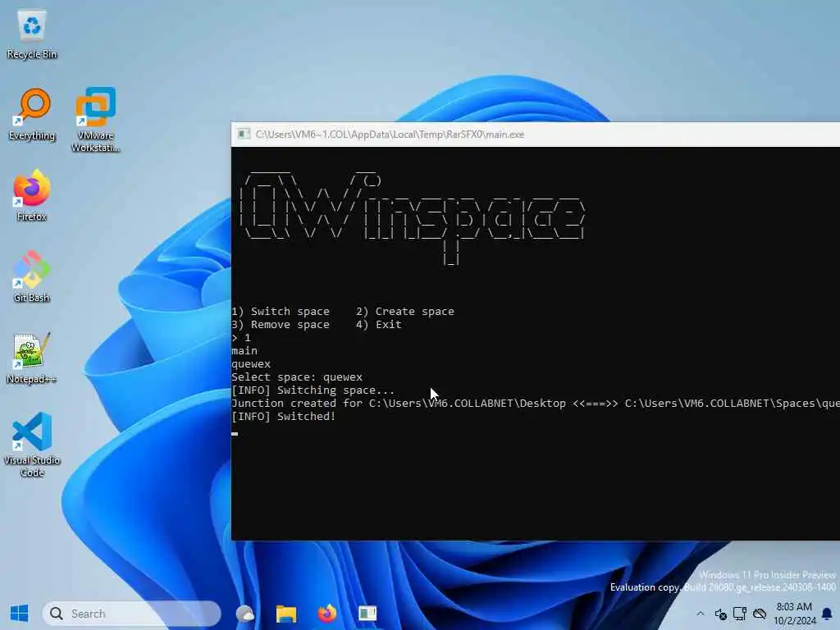Click the network display tray icon
The width and height of the screenshot is (840, 630).
tap(740, 614)
